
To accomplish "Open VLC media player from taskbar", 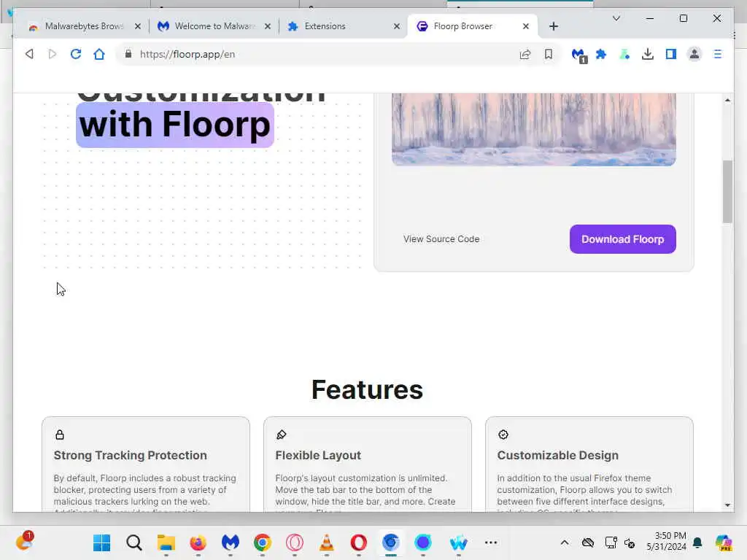I will click(x=326, y=542).
